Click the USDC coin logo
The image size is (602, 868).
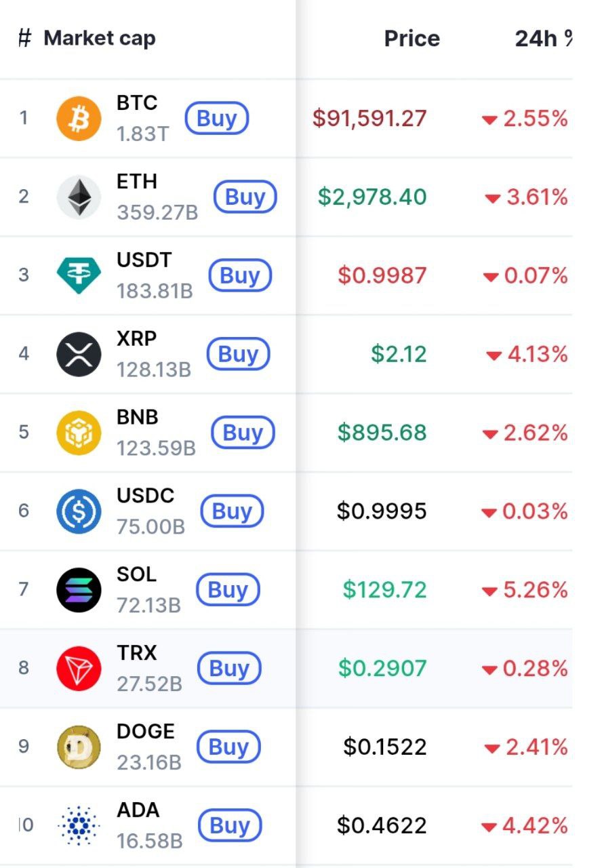point(79,511)
